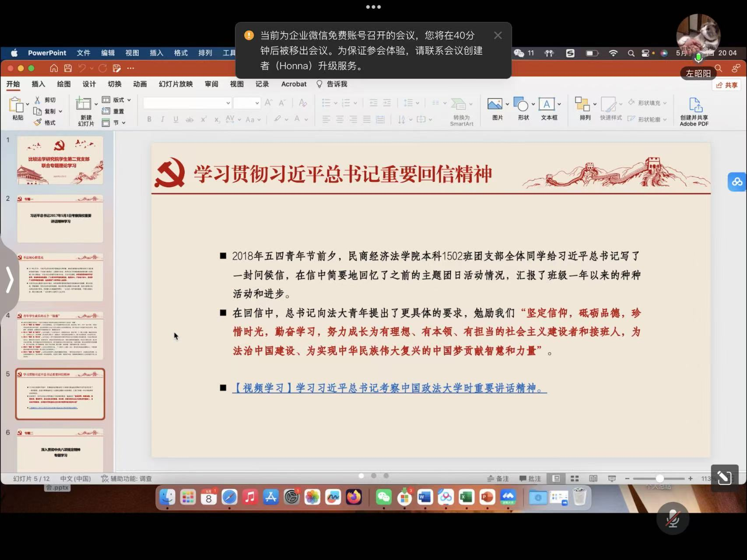747x560 pixels.
Task: Switch to slide sorter grid view
Action: click(575, 479)
